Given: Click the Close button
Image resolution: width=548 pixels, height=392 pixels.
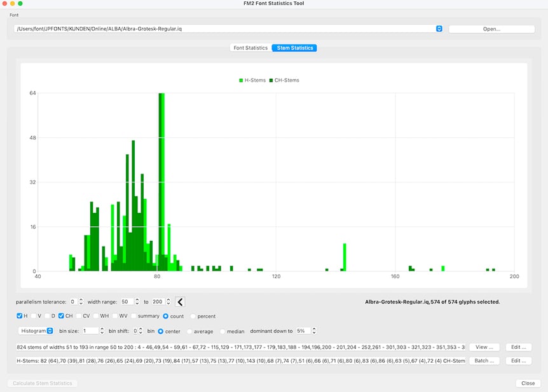Looking at the screenshot, I should pos(528,383).
